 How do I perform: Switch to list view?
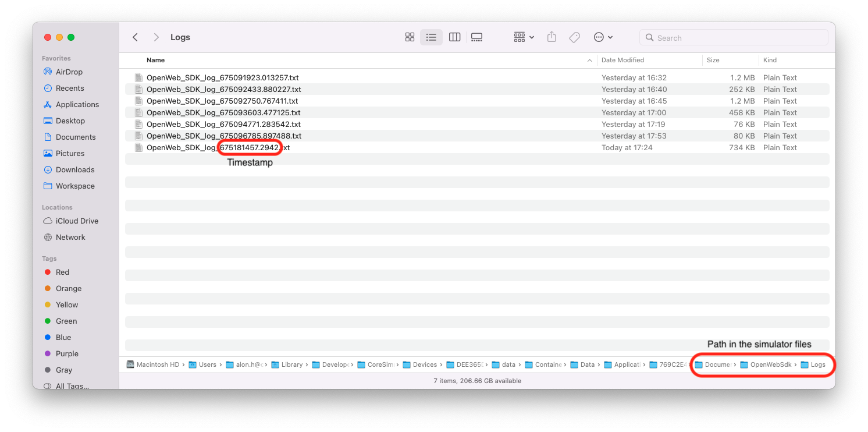[x=431, y=37]
